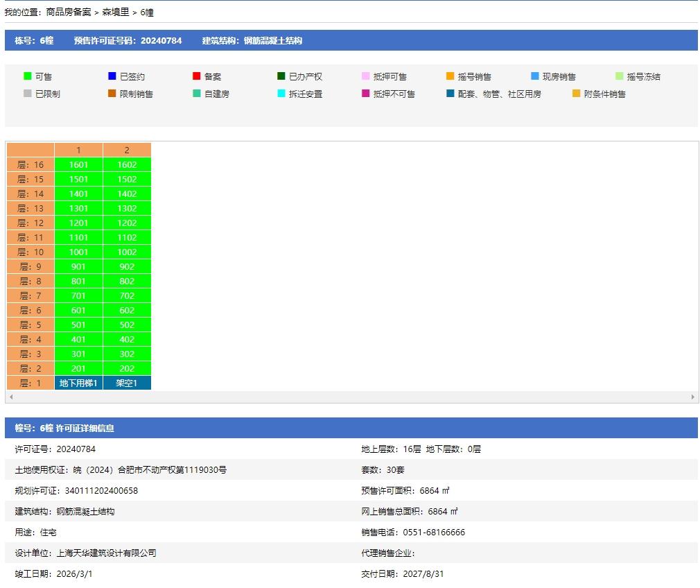The width and height of the screenshot is (700, 588).
Task: Open unit 1301
Action: click(78, 208)
